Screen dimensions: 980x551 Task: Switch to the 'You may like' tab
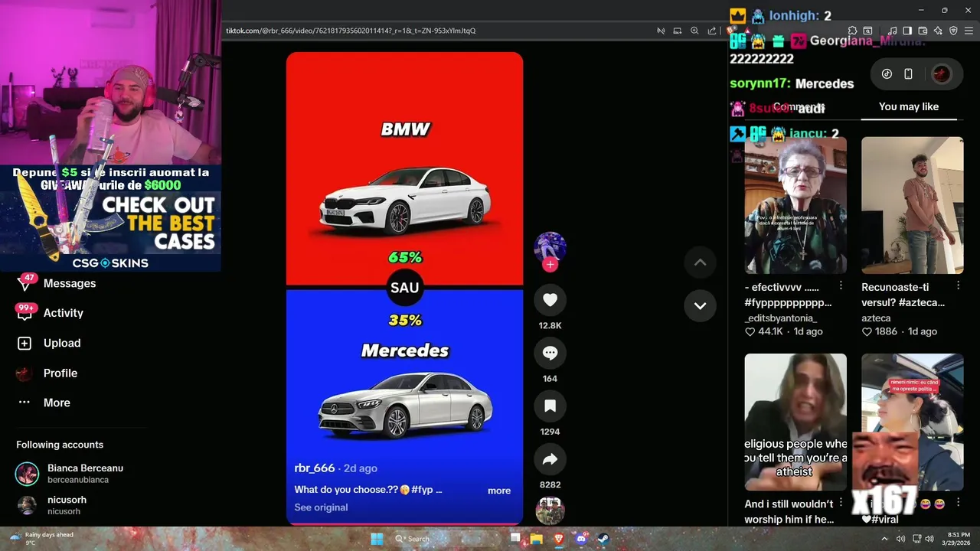909,106
